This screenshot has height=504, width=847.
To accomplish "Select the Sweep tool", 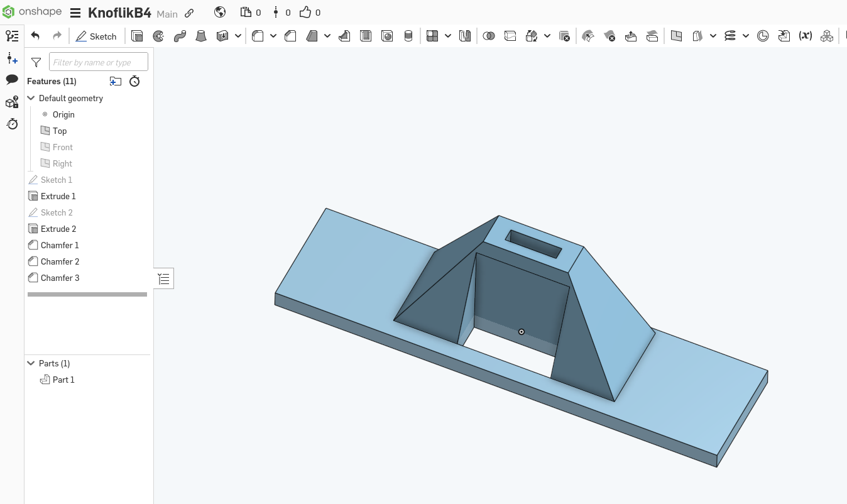I will click(x=180, y=36).
